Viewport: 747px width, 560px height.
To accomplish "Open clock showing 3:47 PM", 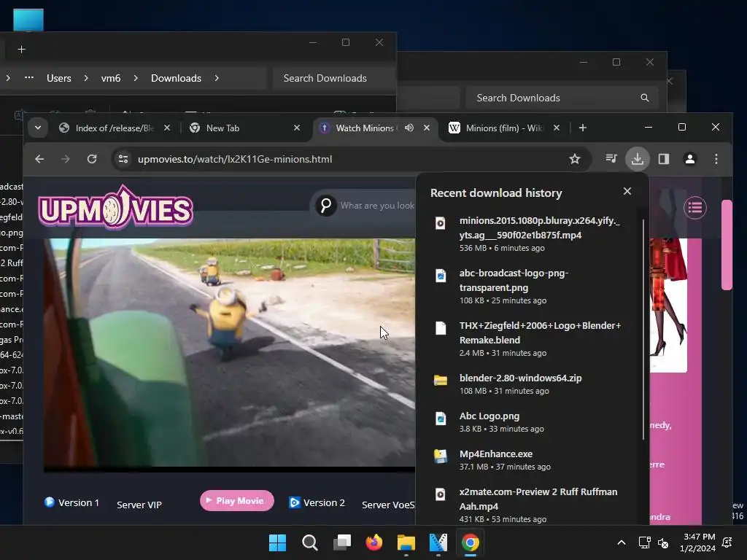I will pyautogui.click(x=698, y=542).
